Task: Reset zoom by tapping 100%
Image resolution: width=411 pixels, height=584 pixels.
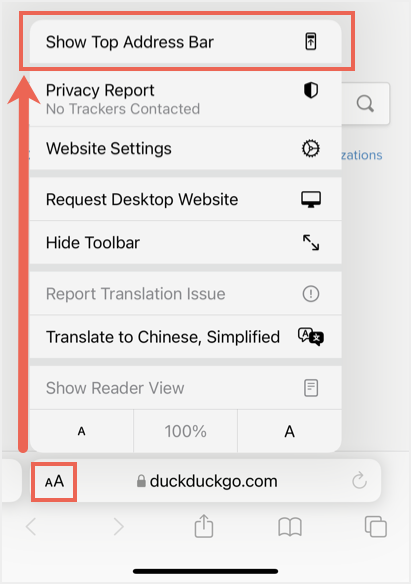Action: tap(185, 431)
